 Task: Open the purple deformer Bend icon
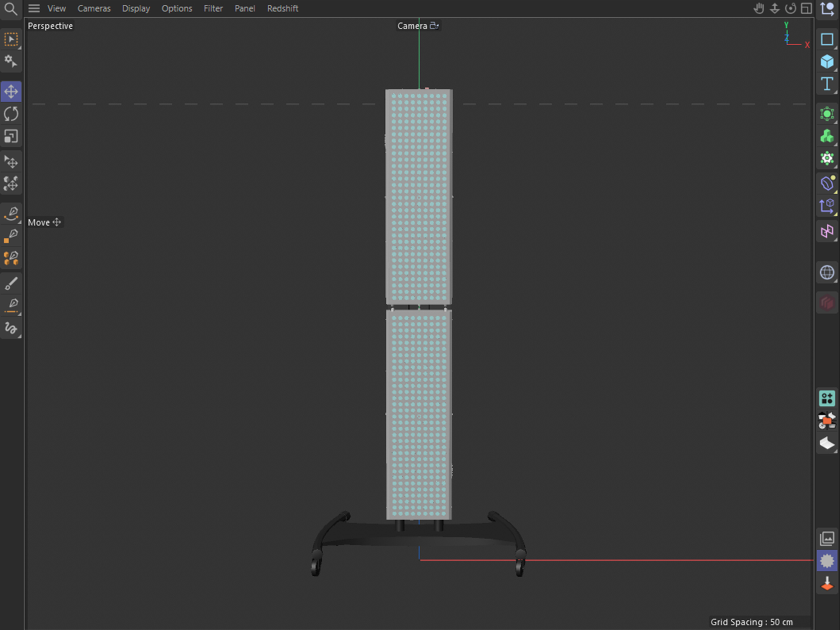click(827, 184)
